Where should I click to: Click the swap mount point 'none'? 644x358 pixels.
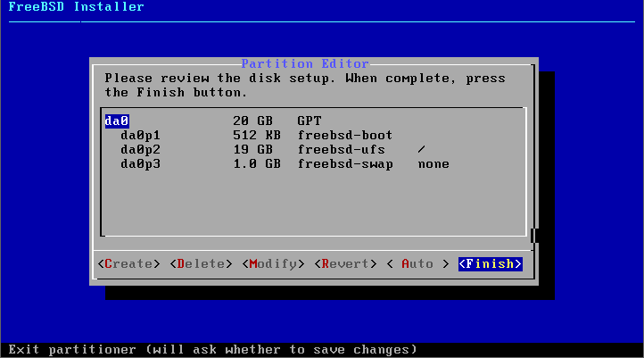[x=433, y=163]
